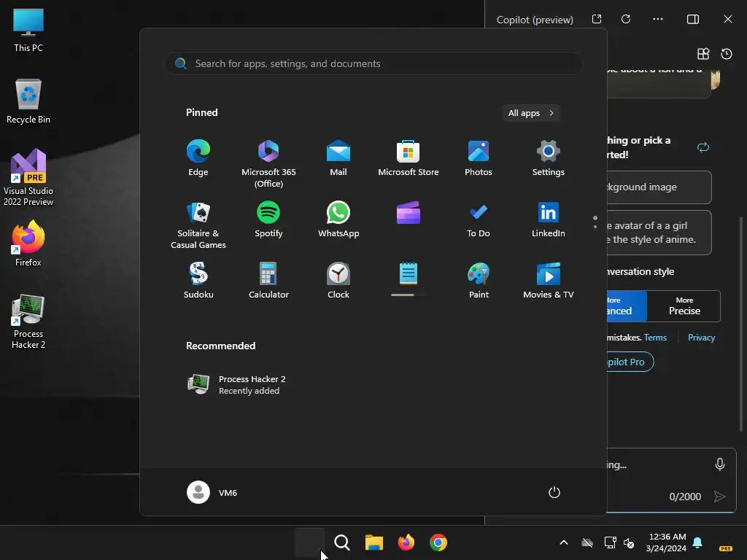This screenshot has height=560, width=747.
Task: Select Visual Studio 2022 Preview desktop shortcut
Action: pyautogui.click(x=28, y=178)
